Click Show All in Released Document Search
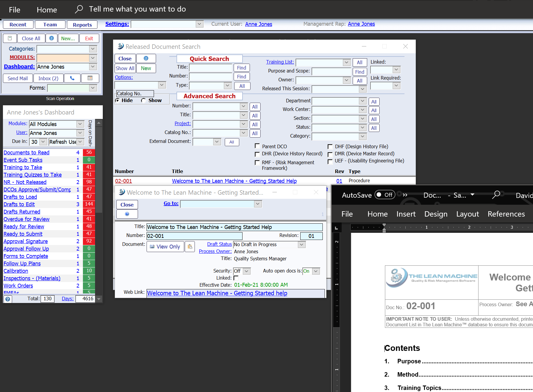 pos(125,68)
